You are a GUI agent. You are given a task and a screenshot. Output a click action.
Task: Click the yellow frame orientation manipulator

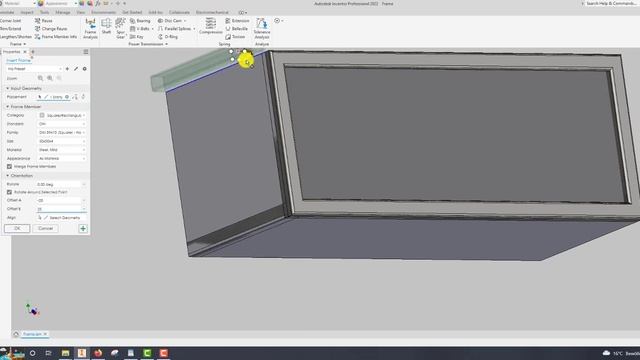coord(246,61)
